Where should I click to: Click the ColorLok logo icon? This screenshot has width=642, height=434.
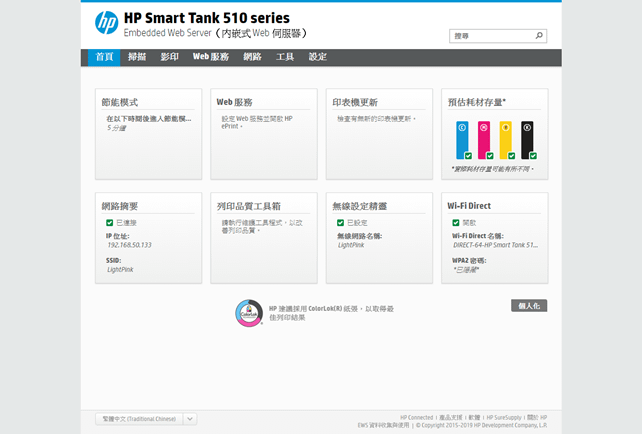click(249, 313)
